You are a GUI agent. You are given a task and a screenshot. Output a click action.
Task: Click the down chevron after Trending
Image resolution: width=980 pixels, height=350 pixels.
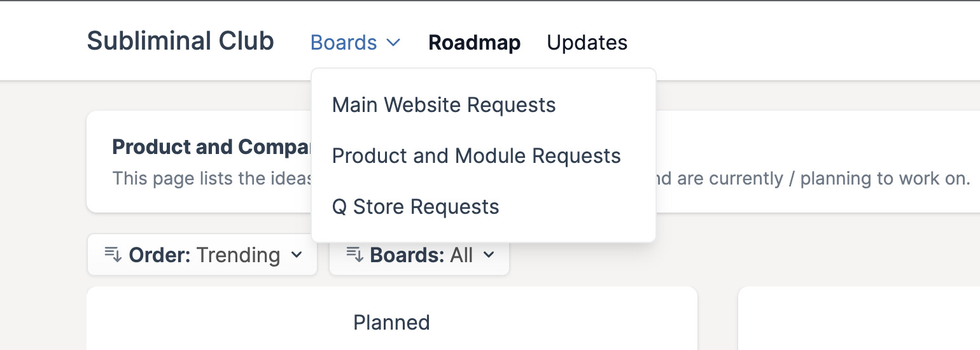tap(297, 255)
